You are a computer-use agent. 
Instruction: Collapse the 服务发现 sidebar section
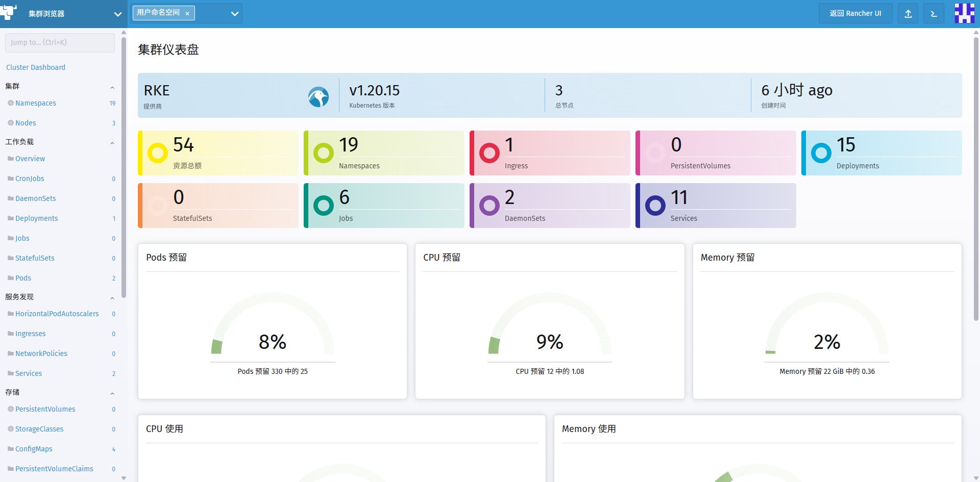coord(112,298)
